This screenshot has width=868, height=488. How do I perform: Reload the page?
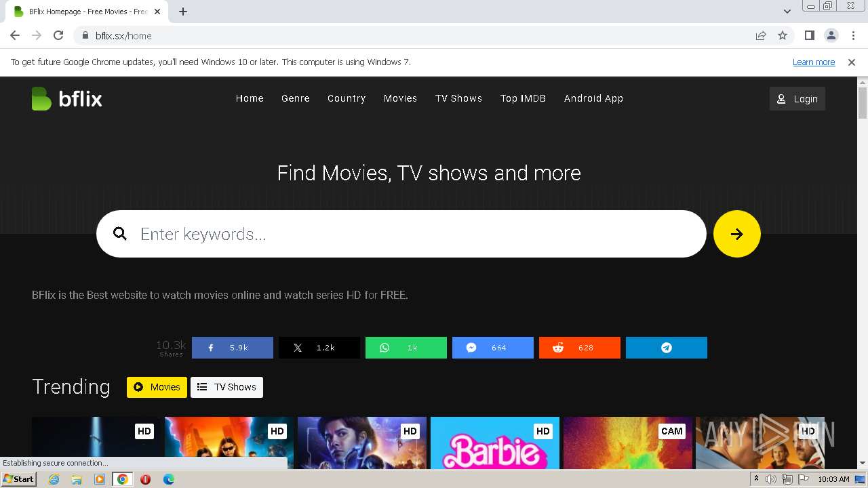click(x=58, y=36)
